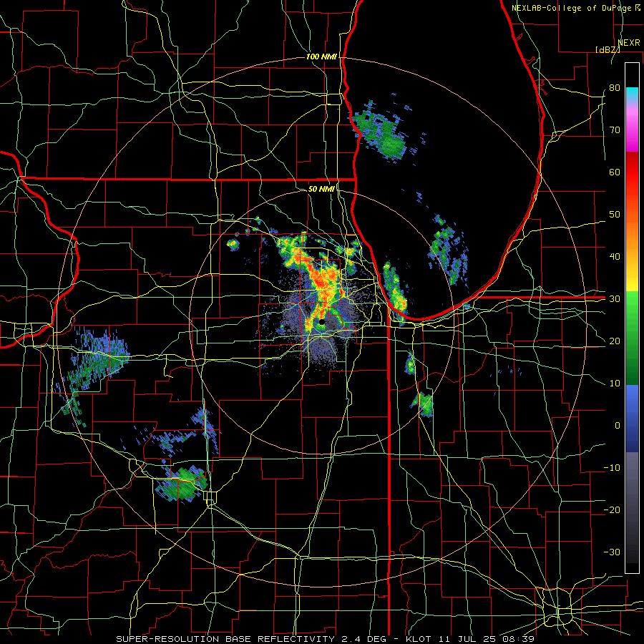Select the 40 dBZ scale label
The image size is (644, 644).
coord(615,257)
